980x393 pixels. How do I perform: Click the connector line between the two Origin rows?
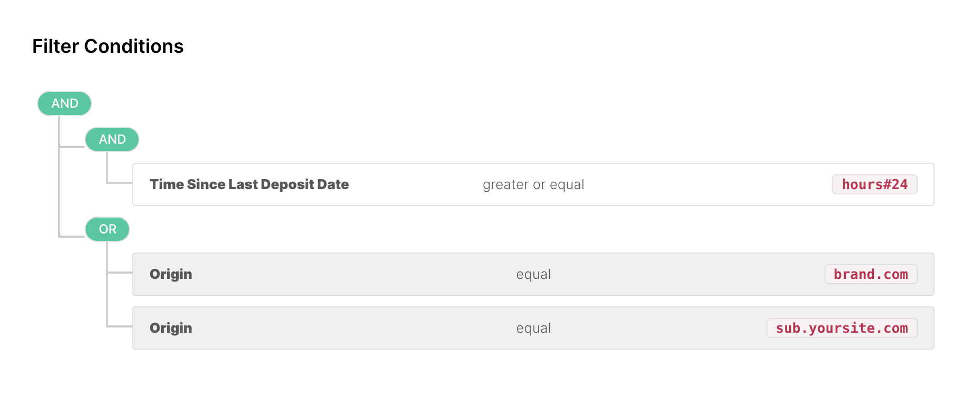click(x=107, y=300)
